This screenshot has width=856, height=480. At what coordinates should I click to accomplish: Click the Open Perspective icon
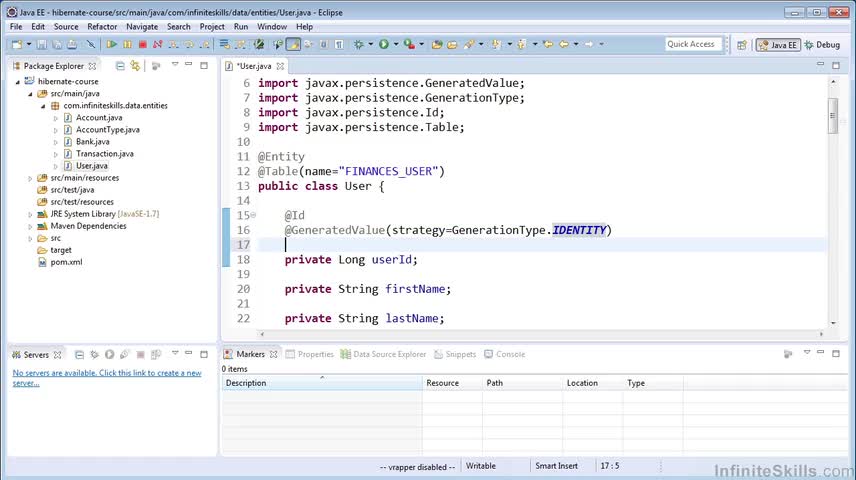click(741, 44)
